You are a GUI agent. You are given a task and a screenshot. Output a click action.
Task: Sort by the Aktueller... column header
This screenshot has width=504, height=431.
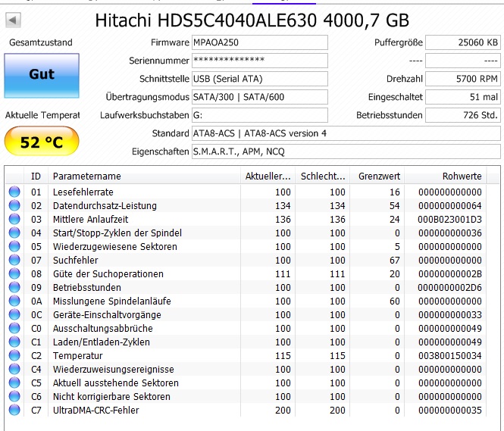tap(268, 176)
